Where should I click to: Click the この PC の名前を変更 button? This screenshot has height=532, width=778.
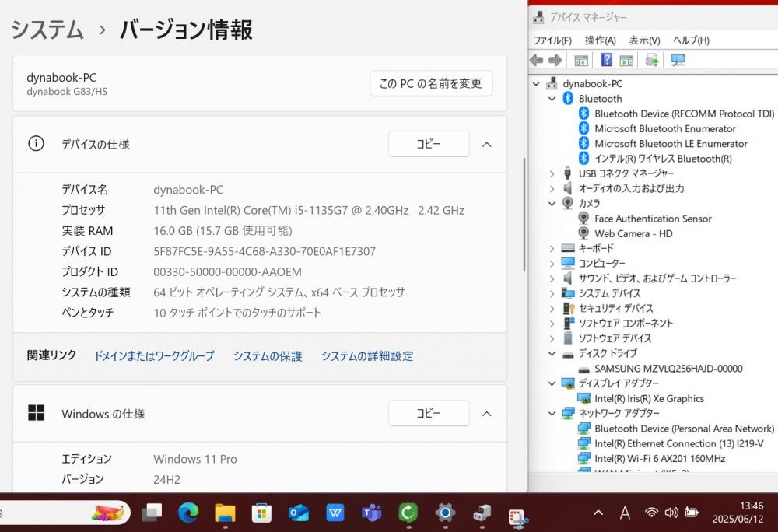[431, 83]
